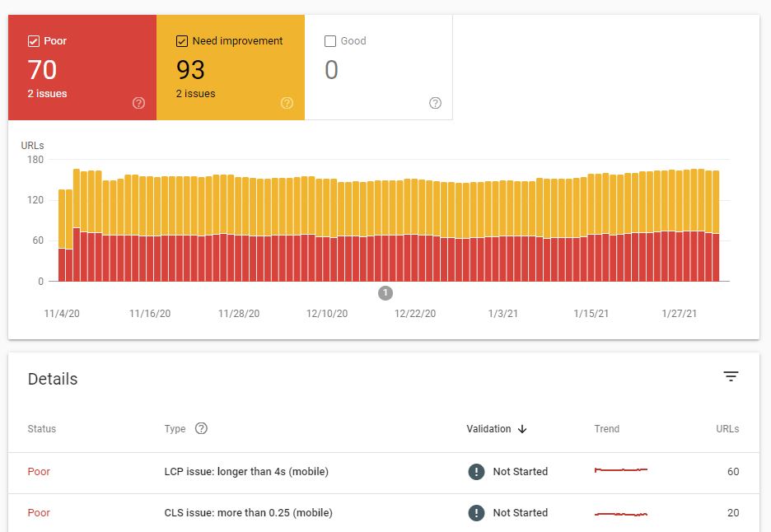Open the Details filter icon
This screenshot has height=532, width=771.
731,376
